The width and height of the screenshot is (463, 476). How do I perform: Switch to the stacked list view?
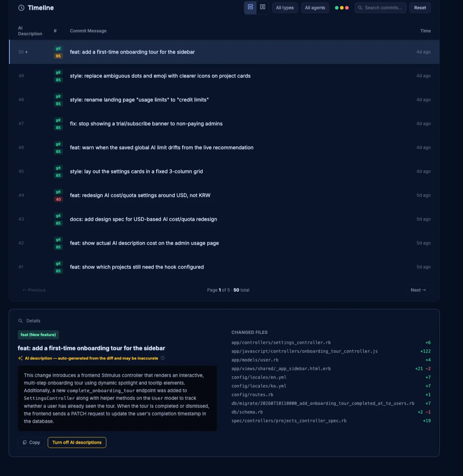point(250,7)
